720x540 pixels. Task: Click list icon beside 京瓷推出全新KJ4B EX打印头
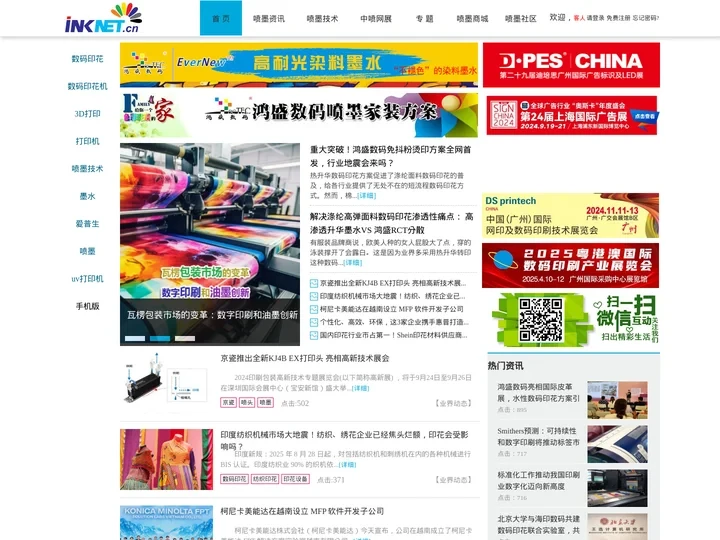point(314,283)
